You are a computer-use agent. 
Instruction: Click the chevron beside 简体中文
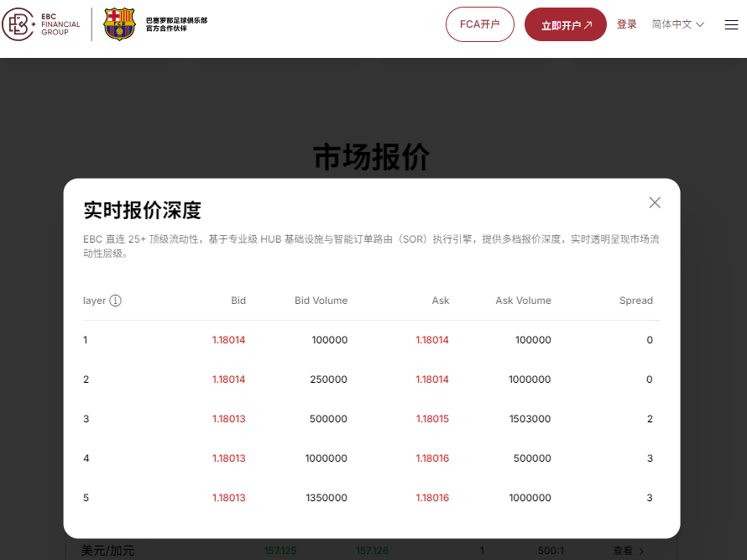tap(702, 24)
